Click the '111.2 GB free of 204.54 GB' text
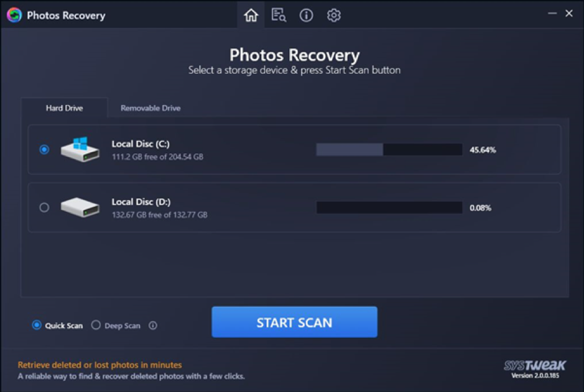The width and height of the screenshot is (584, 392). click(x=157, y=157)
